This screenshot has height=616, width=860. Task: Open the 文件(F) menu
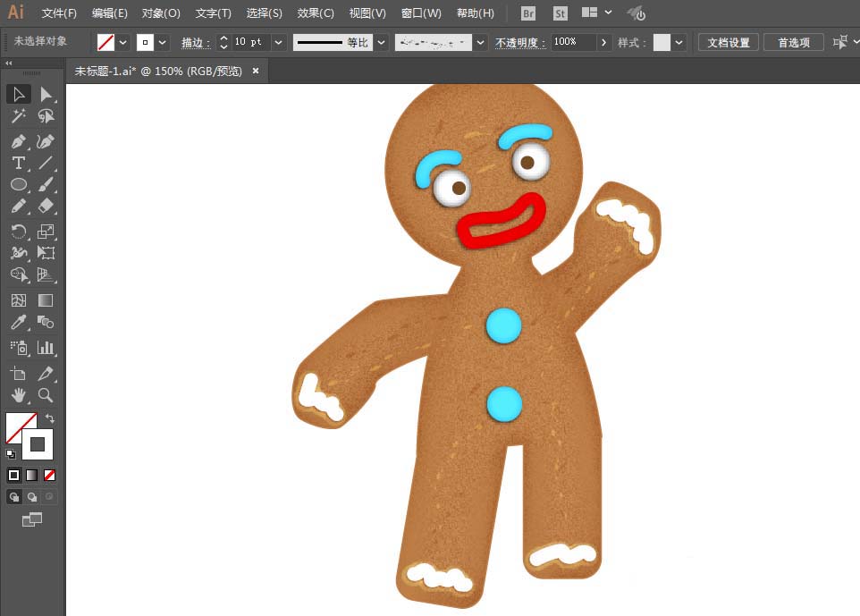coord(59,13)
